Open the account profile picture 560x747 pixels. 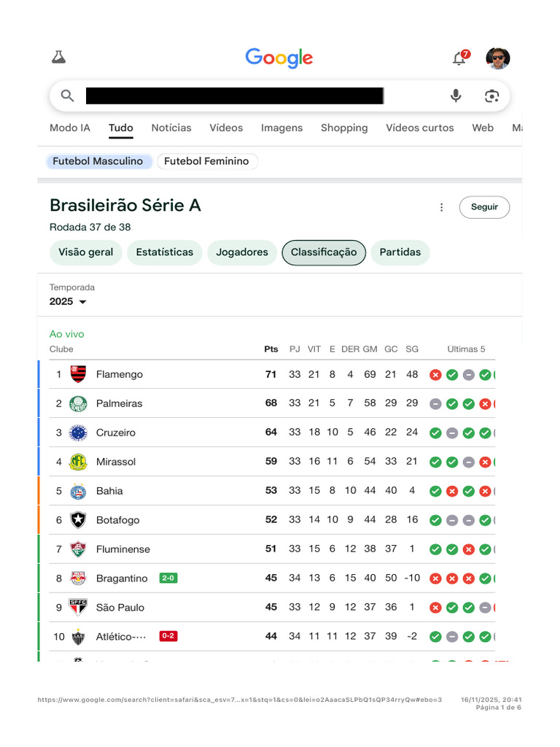498,58
